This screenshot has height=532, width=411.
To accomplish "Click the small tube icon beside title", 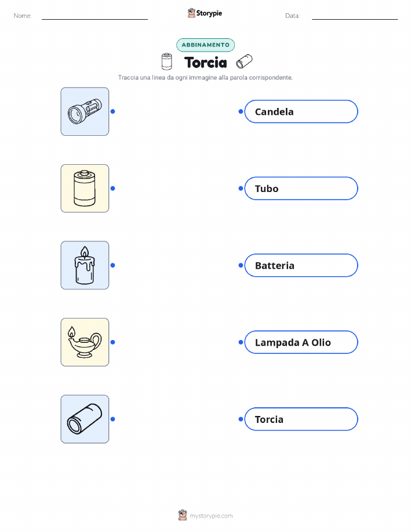I will pos(244,61).
